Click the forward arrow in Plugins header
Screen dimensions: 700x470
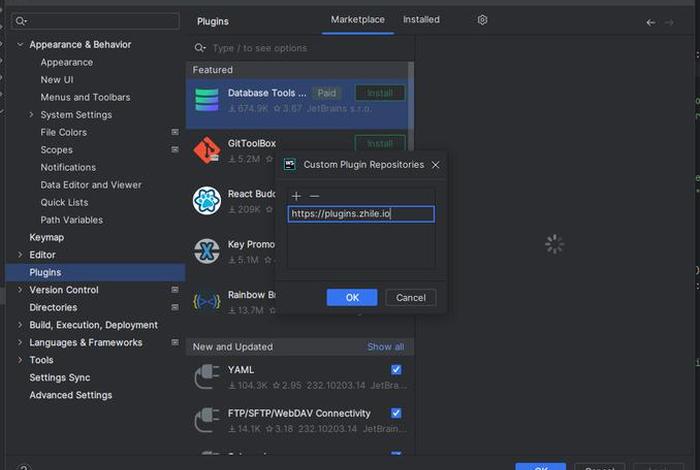[669, 22]
